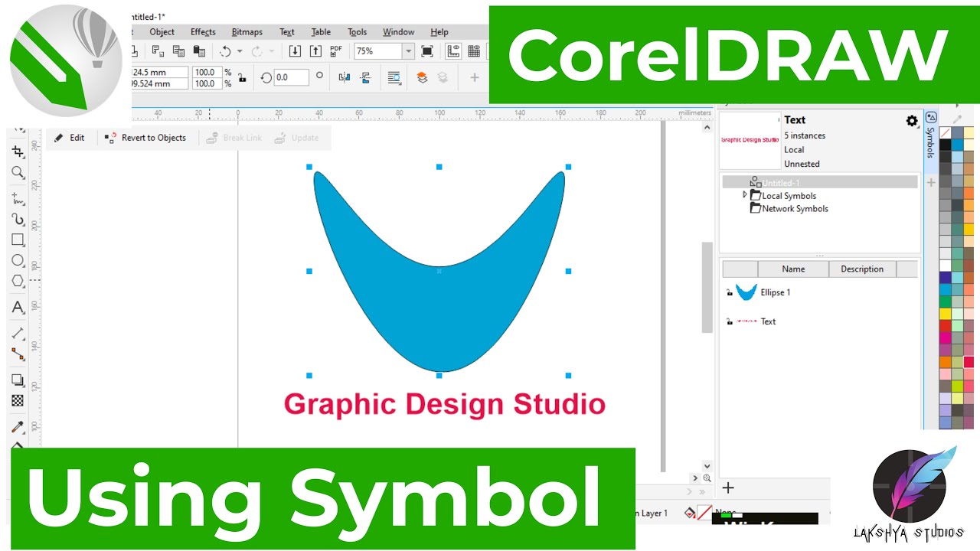The height and width of the screenshot is (551, 980).
Task: Click the Graphic Design Studio text on canvas
Action: coord(445,405)
